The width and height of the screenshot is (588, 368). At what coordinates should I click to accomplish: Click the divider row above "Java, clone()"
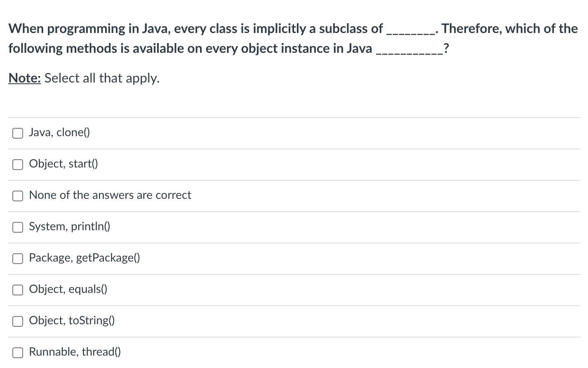click(x=289, y=117)
